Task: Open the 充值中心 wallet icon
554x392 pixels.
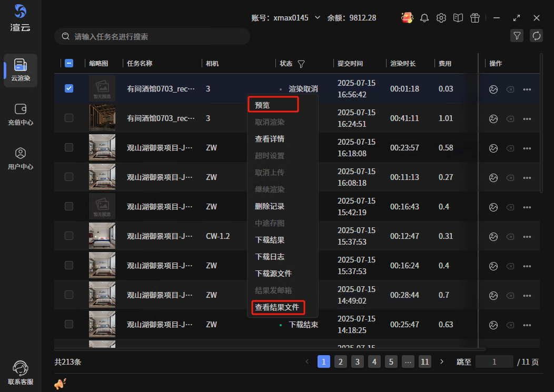Action: point(21,114)
